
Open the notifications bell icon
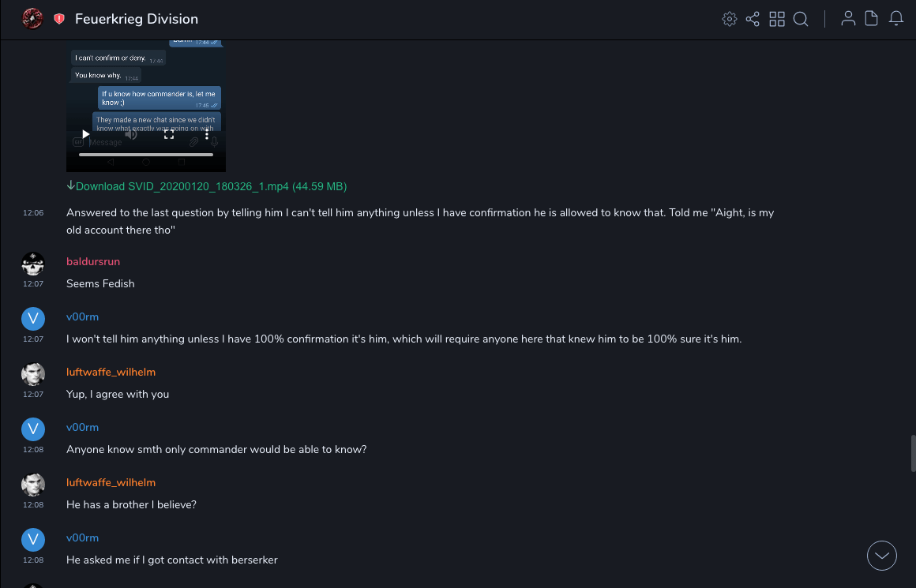[x=896, y=19]
